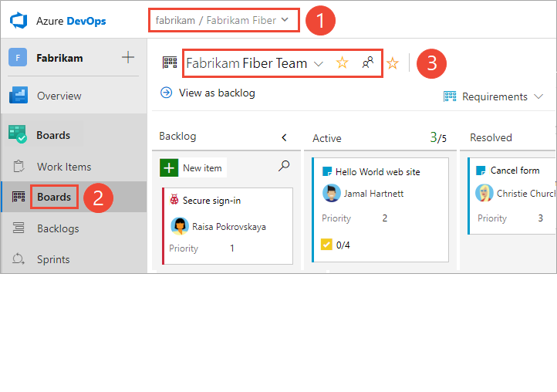The height and width of the screenshot is (392, 557).
Task: Click Jamal Hartnett's avatar
Action: 331,194
